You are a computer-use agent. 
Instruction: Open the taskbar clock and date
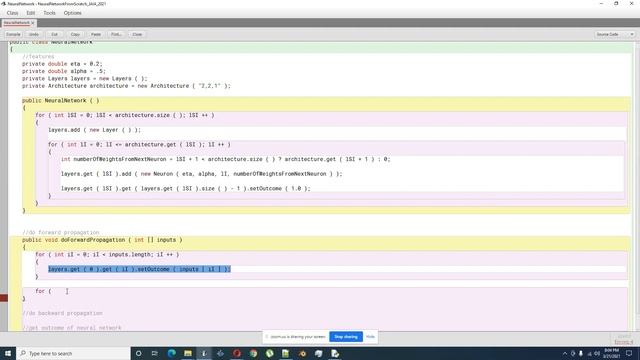pyautogui.click(x=611, y=353)
